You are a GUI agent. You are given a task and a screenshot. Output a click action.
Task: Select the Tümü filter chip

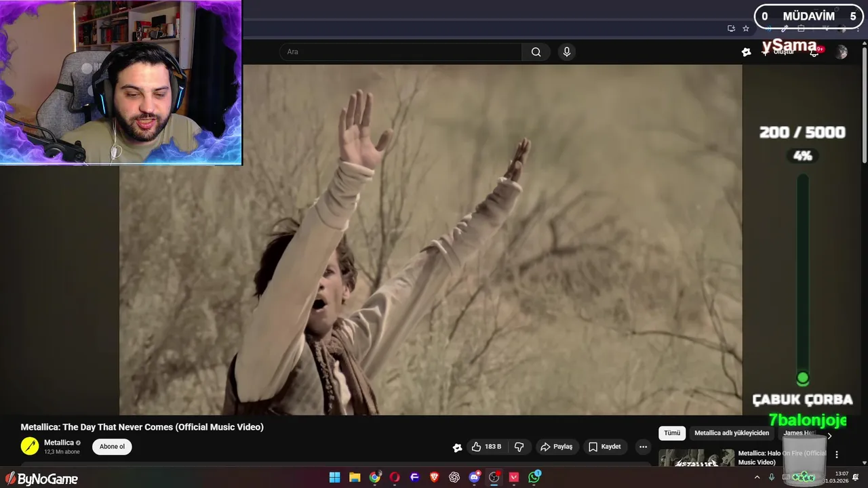[671, 433]
